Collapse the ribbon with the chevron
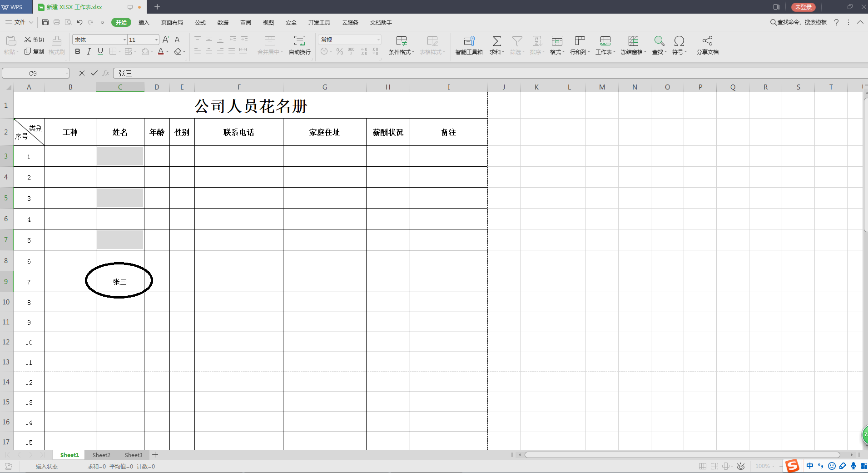This screenshot has height=473, width=868. tap(860, 22)
